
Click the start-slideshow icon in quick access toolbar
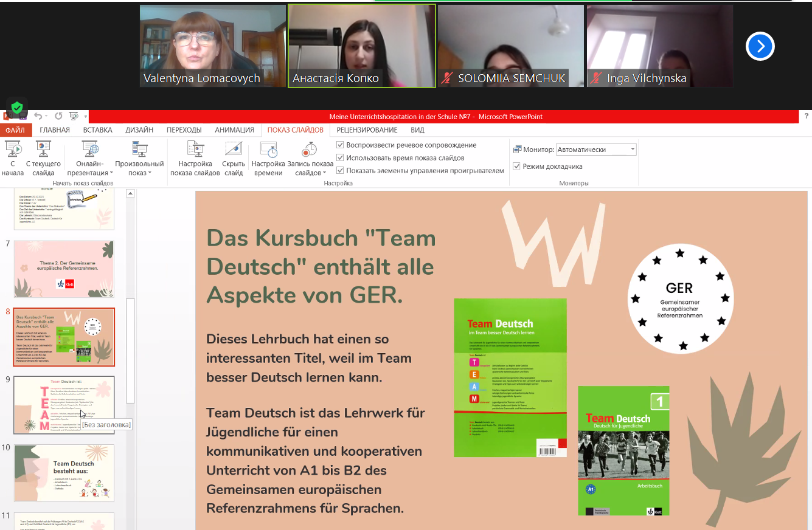point(74,116)
